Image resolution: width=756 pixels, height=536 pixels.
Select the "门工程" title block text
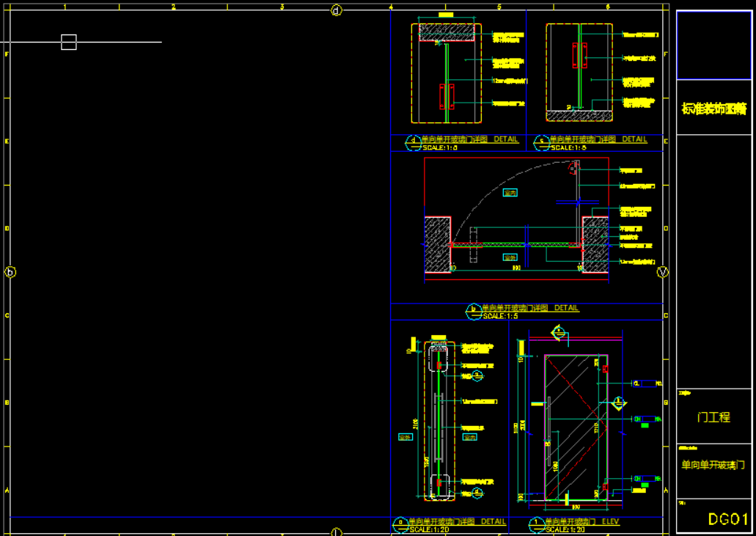[713, 416]
